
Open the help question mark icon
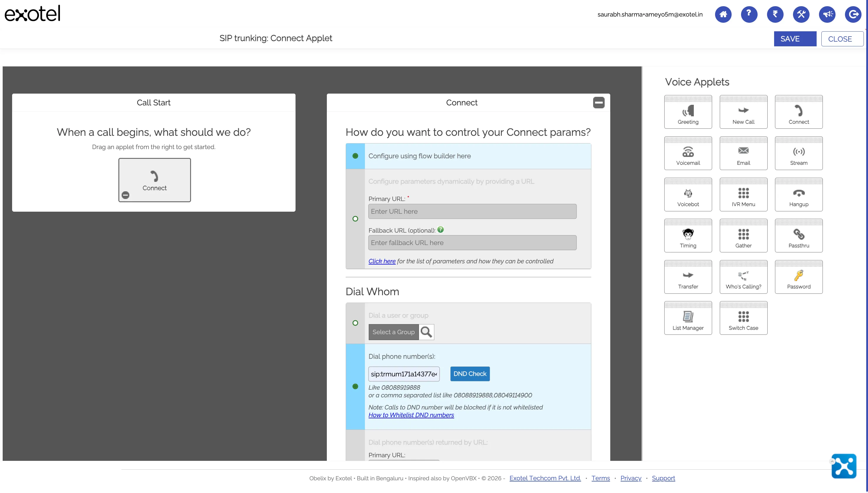tap(749, 14)
